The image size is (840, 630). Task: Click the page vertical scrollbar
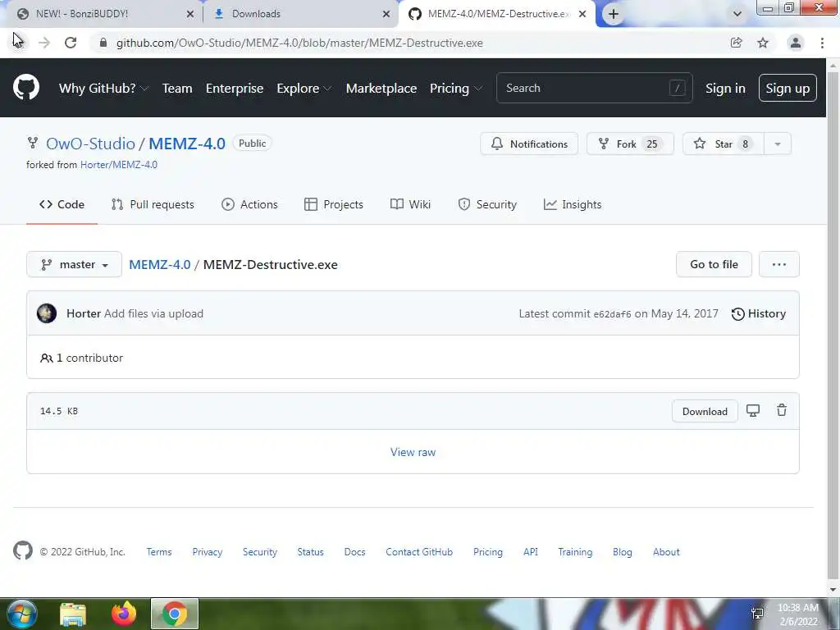[833, 326]
